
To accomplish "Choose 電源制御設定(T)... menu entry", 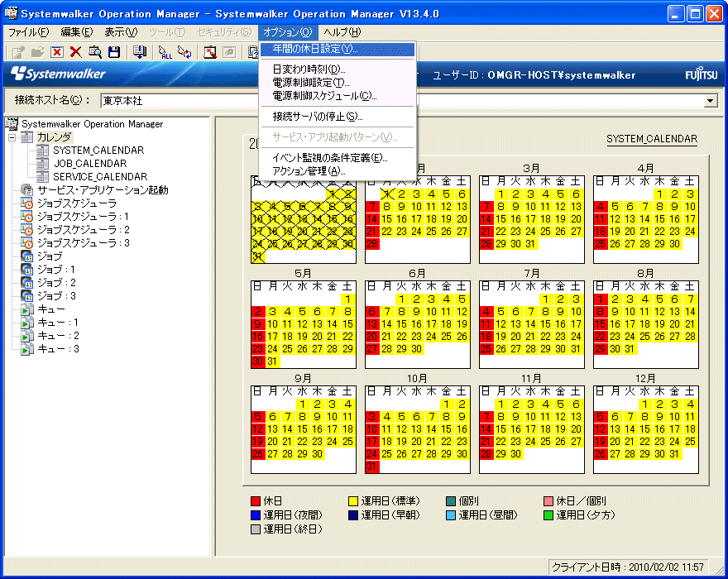I will point(338,83).
